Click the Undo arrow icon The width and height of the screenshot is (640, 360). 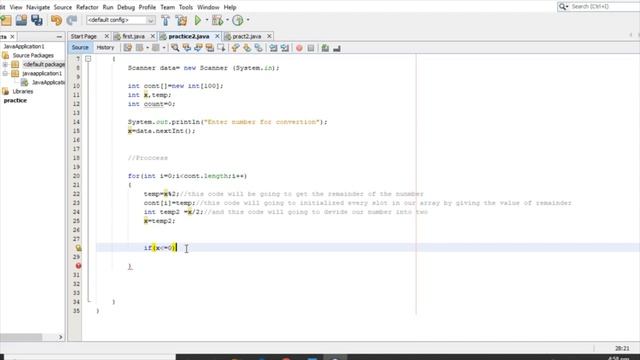click(x=56, y=20)
